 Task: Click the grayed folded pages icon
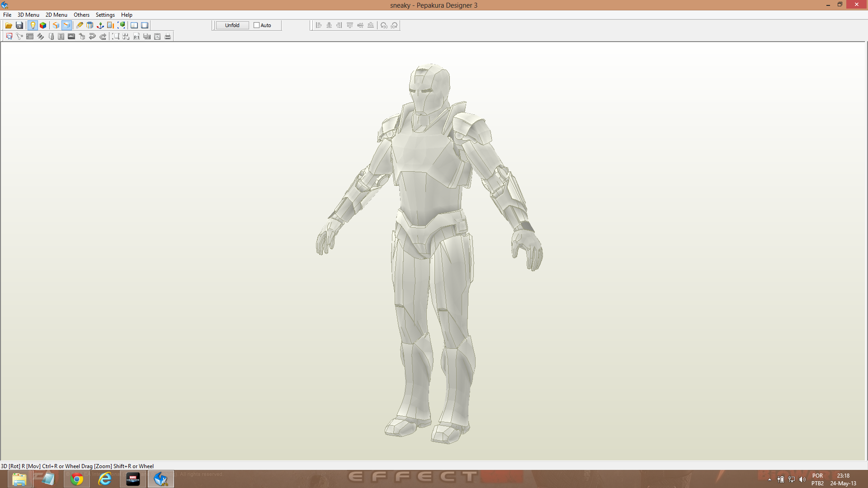pos(51,37)
